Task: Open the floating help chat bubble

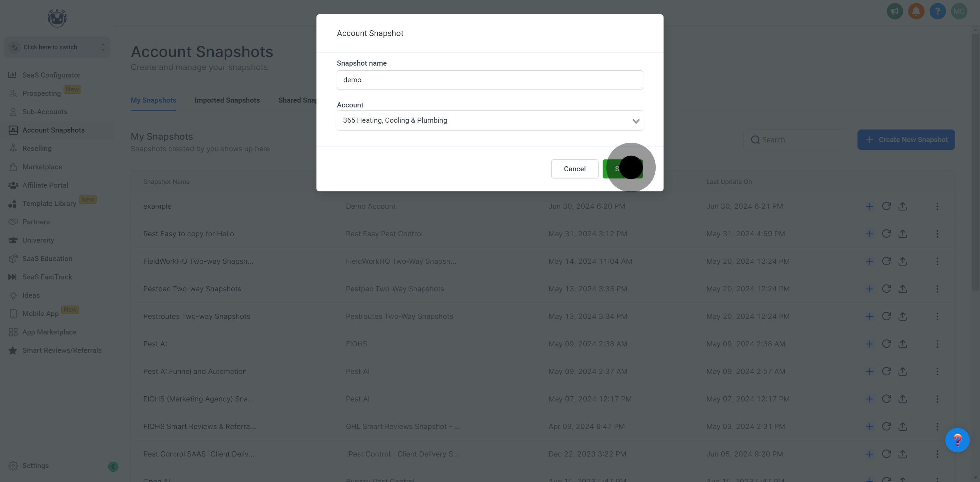Action: click(x=957, y=440)
